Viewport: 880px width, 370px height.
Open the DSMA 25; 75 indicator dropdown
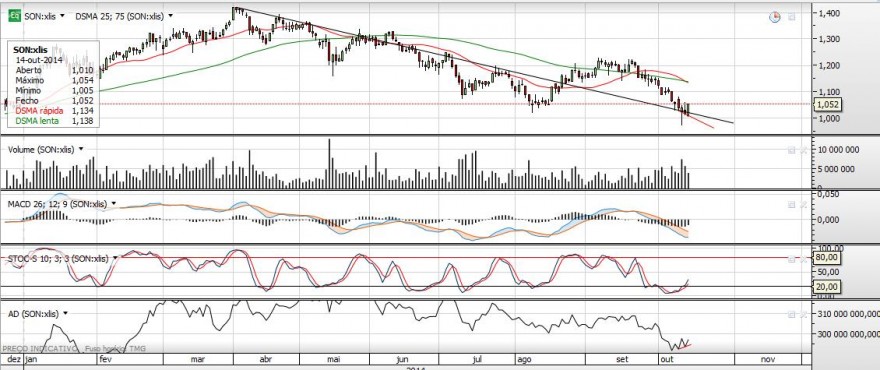170,17
